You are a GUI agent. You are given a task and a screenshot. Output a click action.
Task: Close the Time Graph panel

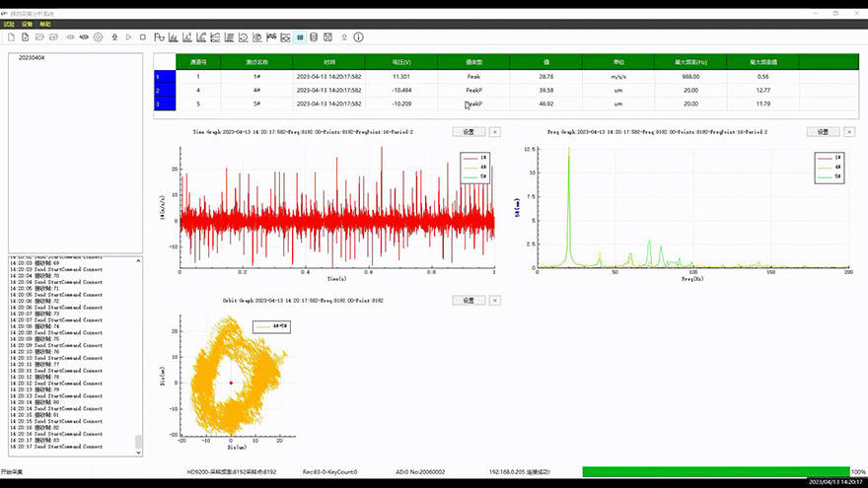tap(495, 131)
